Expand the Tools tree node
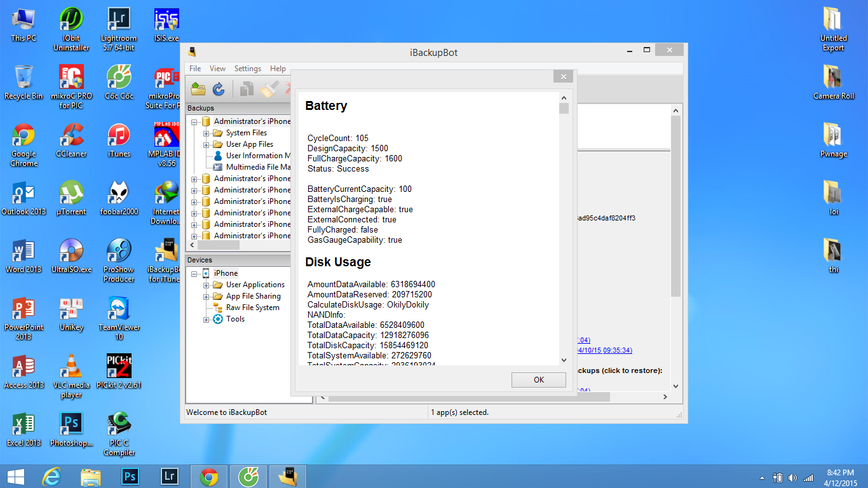The height and width of the screenshot is (488, 868). click(207, 319)
